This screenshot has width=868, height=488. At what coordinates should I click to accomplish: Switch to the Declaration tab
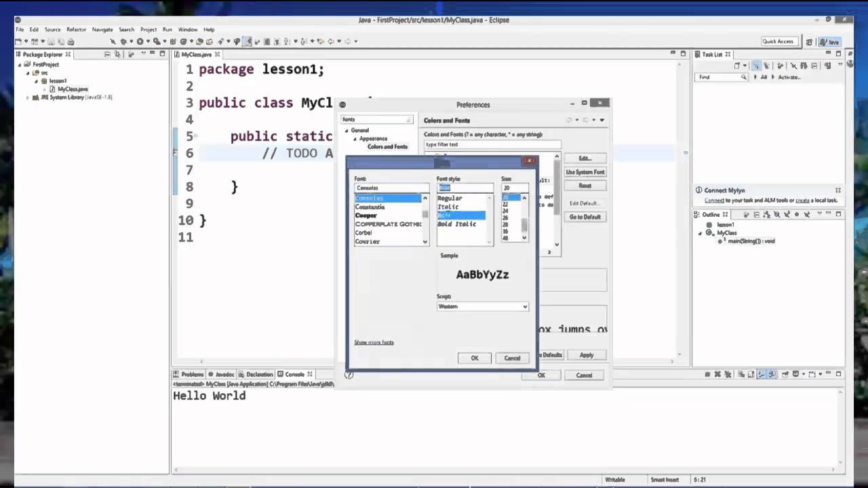256,374
